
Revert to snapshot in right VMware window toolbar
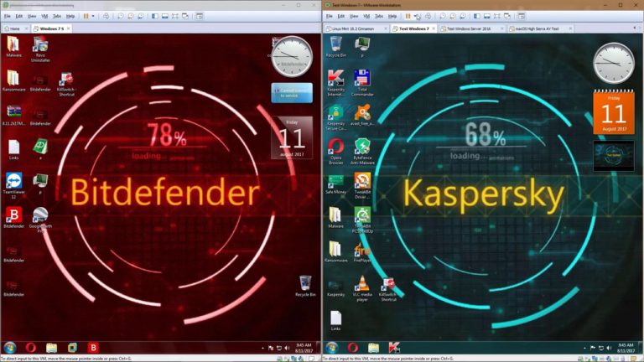click(x=452, y=16)
